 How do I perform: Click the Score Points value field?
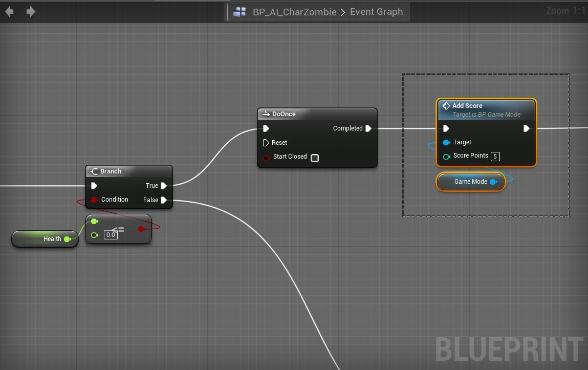point(495,156)
